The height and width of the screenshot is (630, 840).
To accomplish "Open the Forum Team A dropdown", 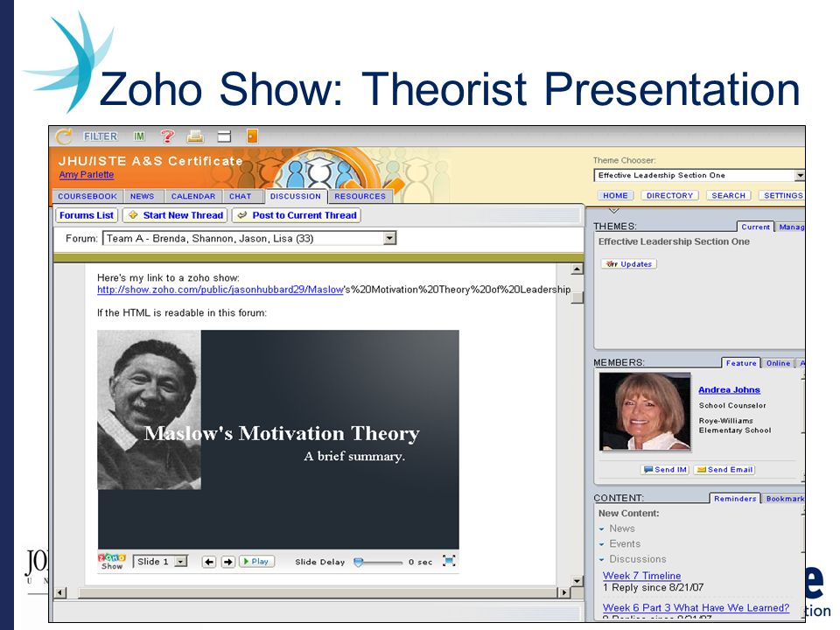I will tap(249, 238).
